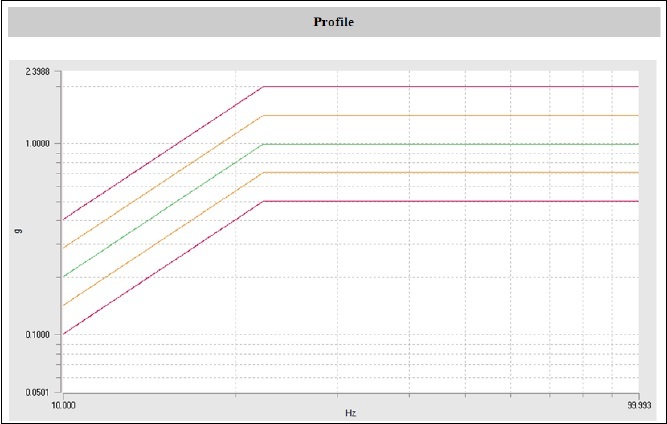Click the 0.0501 y-axis minimum label
The width and height of the screenshot is (667, 424).
coord(39,392)
